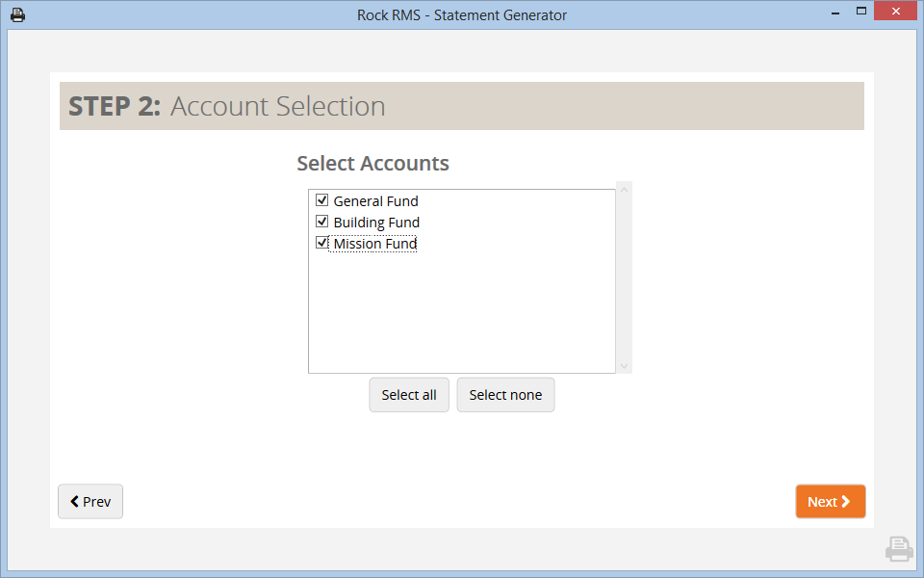Uncheck the General Fund checkbox
Image resolution: width=924 pixels, height=578 pixels.
coord(322,201)
